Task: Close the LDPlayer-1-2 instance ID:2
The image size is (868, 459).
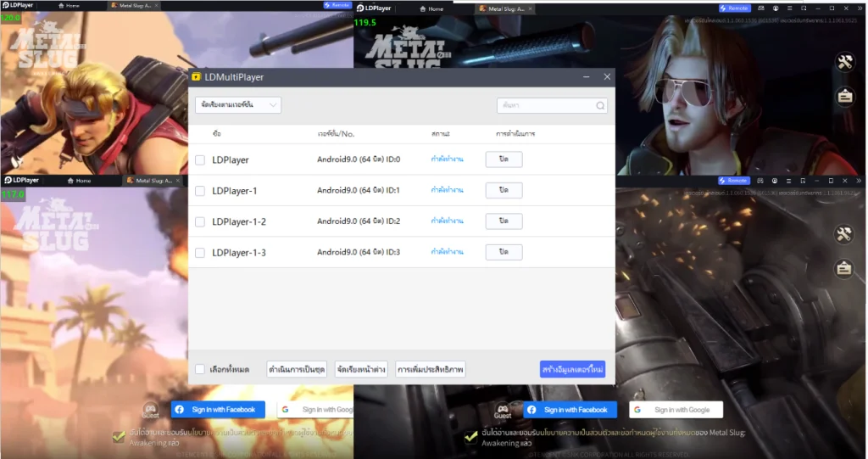Action: pyautogui.click(x=504, y=221)
